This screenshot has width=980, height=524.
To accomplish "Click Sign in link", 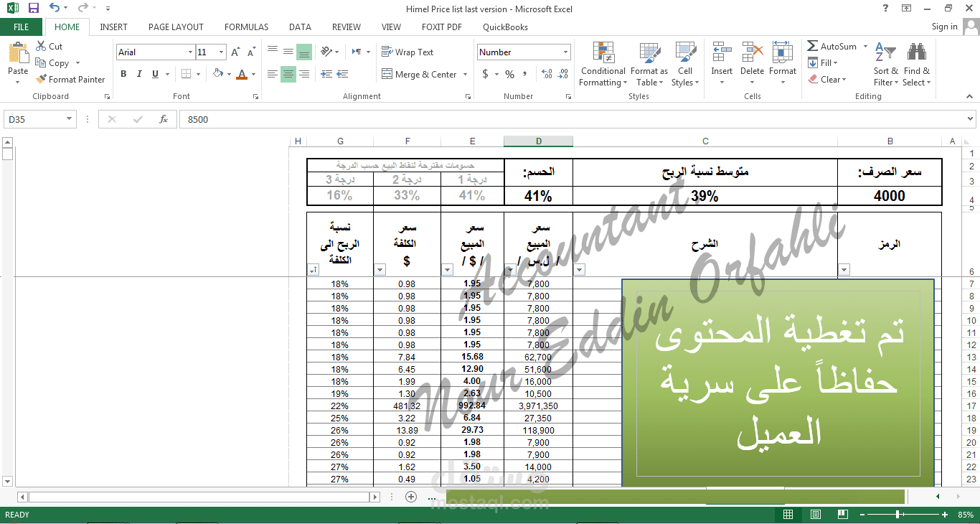I will click(944, 27).
